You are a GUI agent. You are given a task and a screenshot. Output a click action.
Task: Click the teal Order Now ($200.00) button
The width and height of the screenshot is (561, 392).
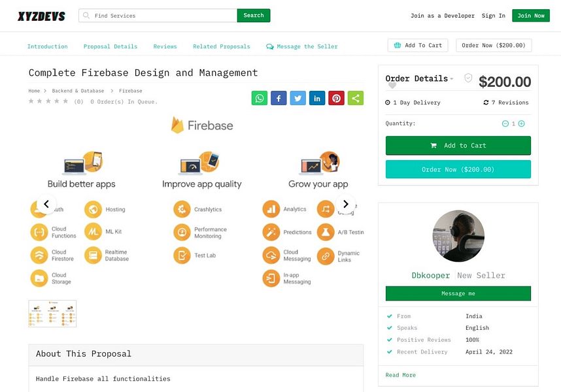[458, 169]
